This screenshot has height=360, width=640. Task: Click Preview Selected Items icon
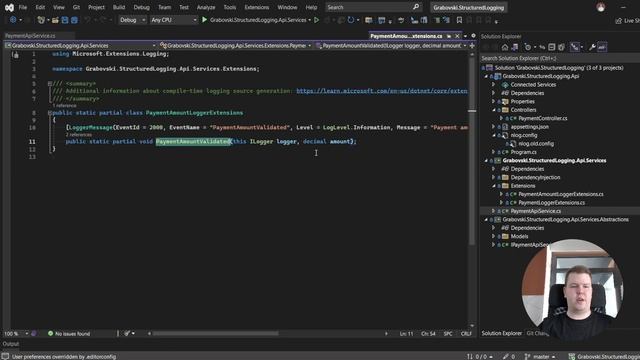click(602, 47)
